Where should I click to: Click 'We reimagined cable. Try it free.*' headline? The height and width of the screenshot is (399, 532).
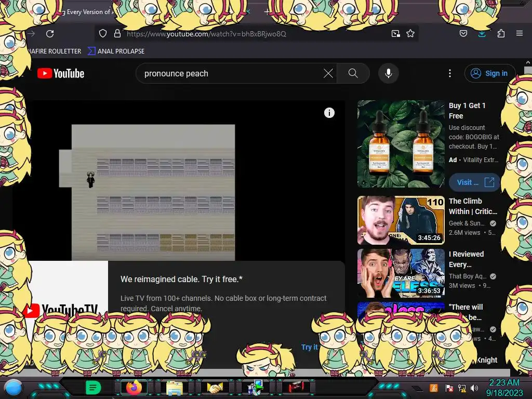pos(181,279)
